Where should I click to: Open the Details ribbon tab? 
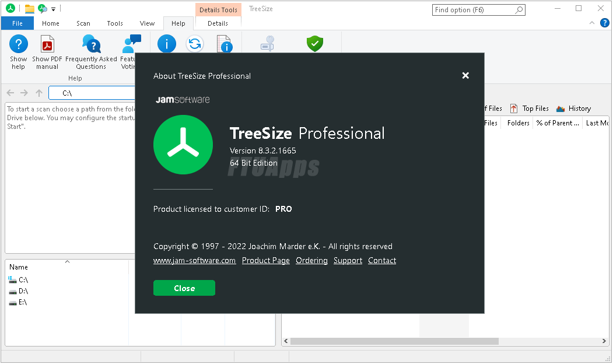click(x=218, y=23)
